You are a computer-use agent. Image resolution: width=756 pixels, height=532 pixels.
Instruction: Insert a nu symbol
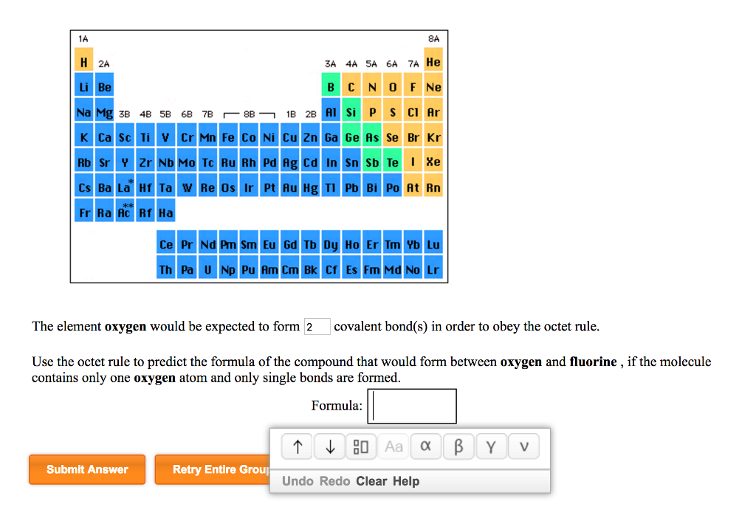coord(523,446)
